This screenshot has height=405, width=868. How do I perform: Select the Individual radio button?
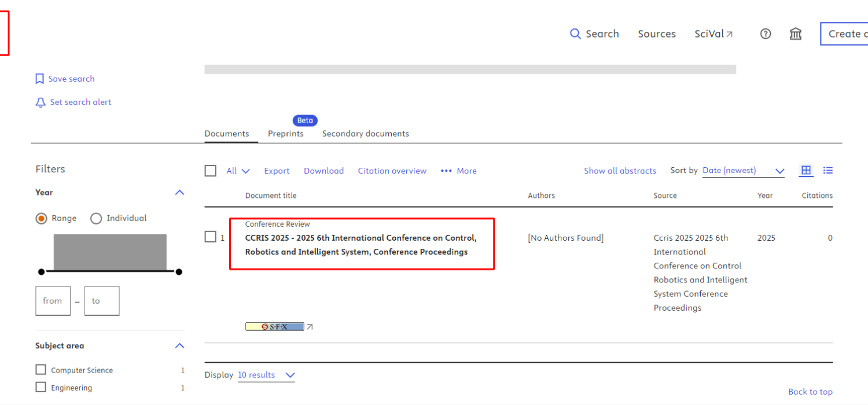click(96, 218)
